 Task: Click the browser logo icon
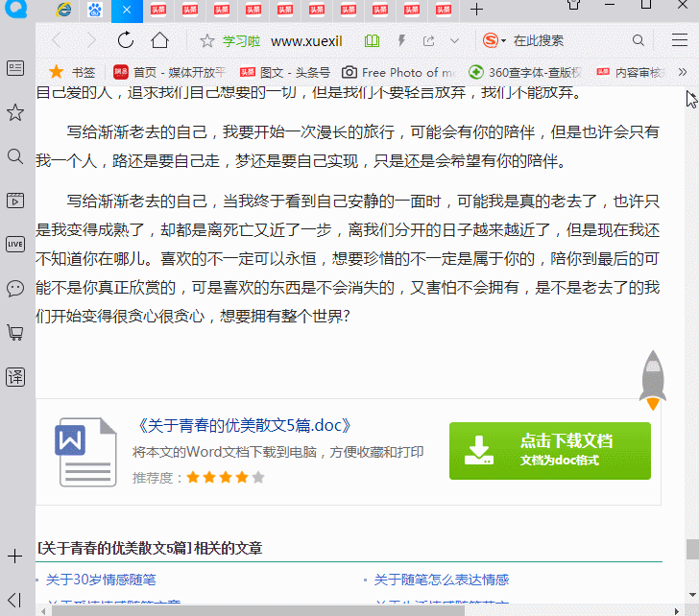tap(16, 8)
